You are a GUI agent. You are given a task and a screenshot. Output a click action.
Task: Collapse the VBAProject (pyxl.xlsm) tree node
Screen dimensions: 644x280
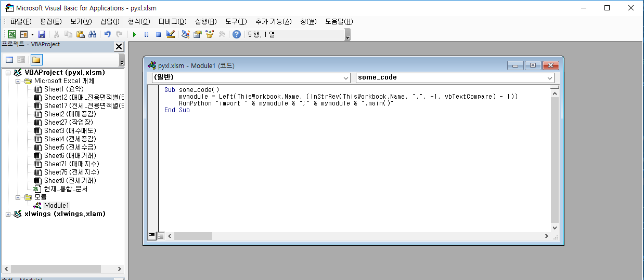pyautogui.click(x=8, y=73)
